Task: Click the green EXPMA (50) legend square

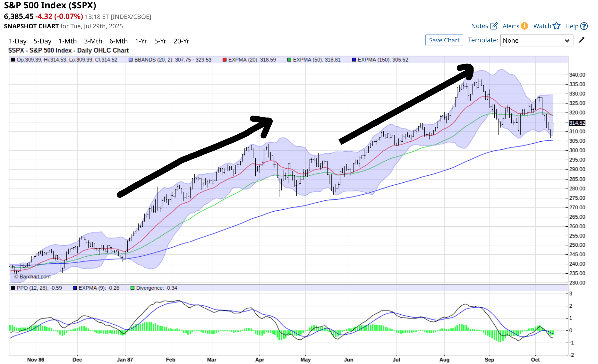Action: click(x=289, y=60)
